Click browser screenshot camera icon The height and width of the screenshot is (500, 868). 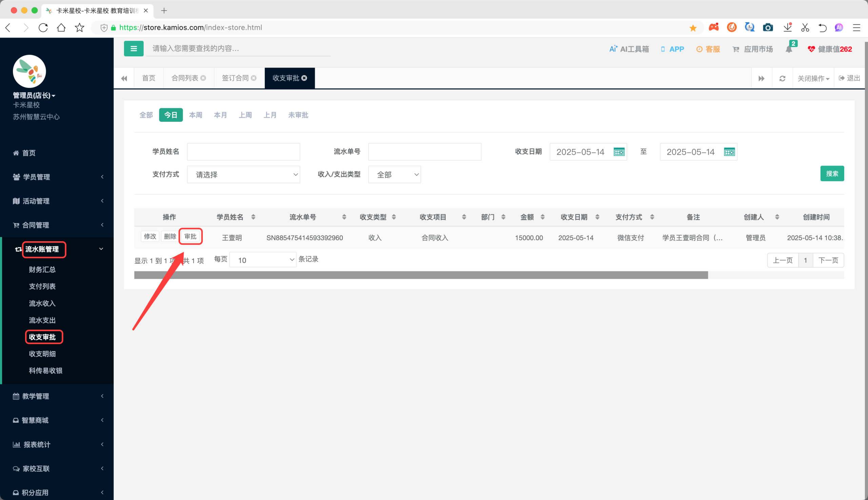pos(768,27)
